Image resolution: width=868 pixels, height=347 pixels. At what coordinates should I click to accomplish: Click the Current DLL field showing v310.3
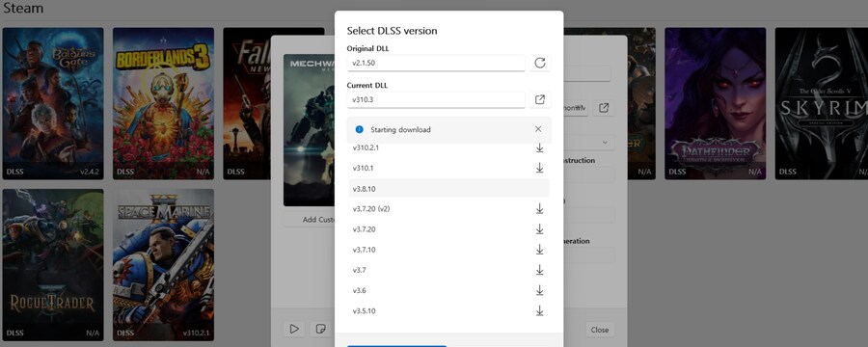point(436,100)
